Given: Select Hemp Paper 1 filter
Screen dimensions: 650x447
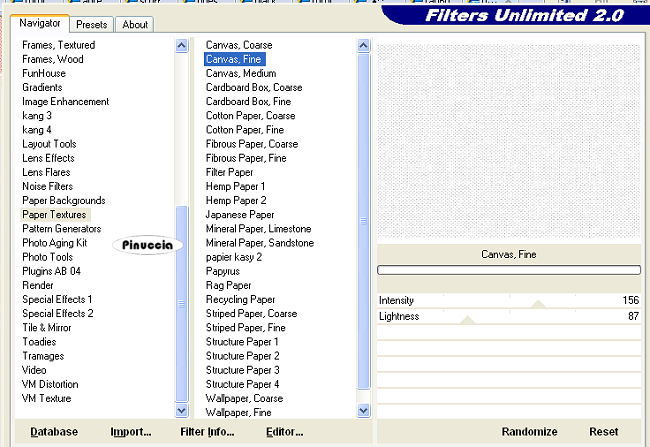Looking at the screenshot, I should click(x=235, y=186).
